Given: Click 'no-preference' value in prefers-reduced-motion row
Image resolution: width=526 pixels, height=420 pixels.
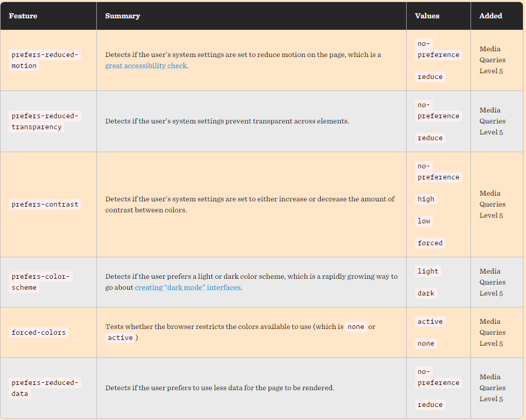Looking at the screenshot, I should 439,49.
